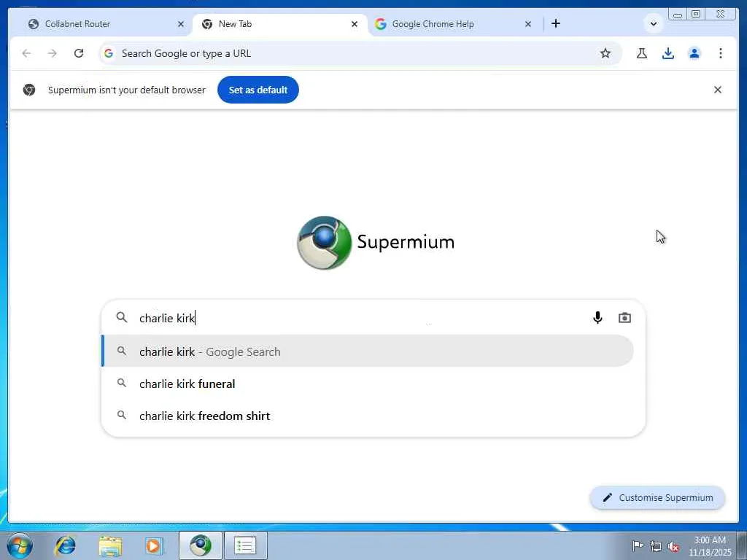Screen dimensions: 747x560
Task: Open a new tab with plus button
Action: point(555,23)
